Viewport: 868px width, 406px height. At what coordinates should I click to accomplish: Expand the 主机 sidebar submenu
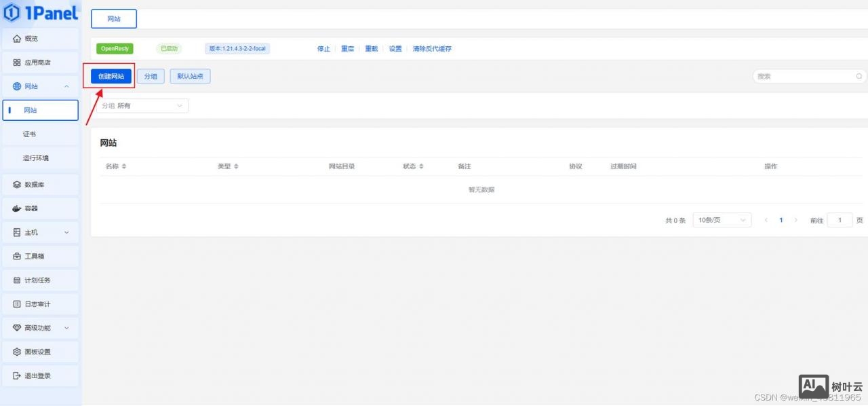tap(66, 232)
